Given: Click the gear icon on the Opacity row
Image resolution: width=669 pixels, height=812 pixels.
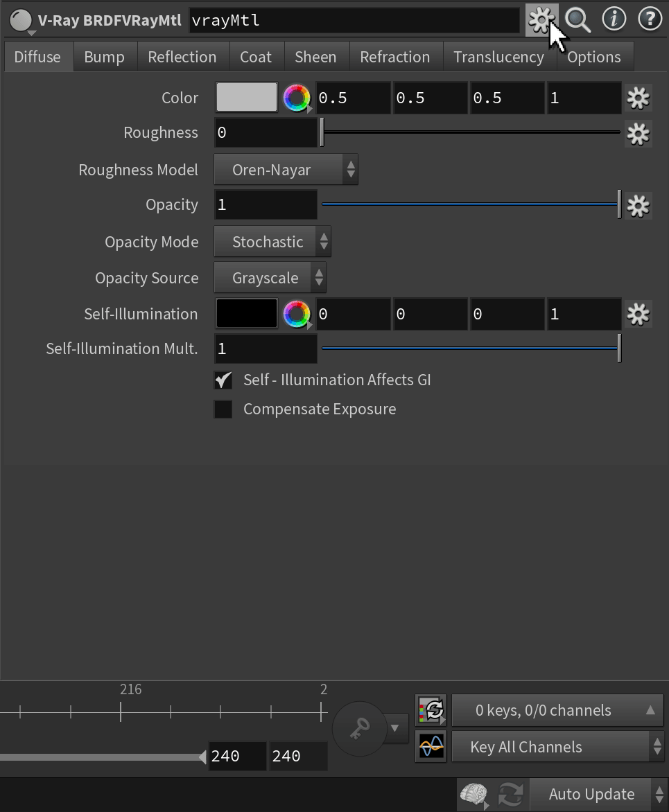Looking at the screenshot, I should [638, 206].
